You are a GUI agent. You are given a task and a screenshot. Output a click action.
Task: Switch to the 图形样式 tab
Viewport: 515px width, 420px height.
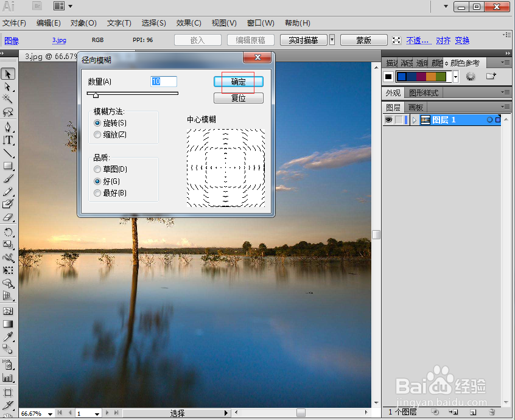[424, 93]
